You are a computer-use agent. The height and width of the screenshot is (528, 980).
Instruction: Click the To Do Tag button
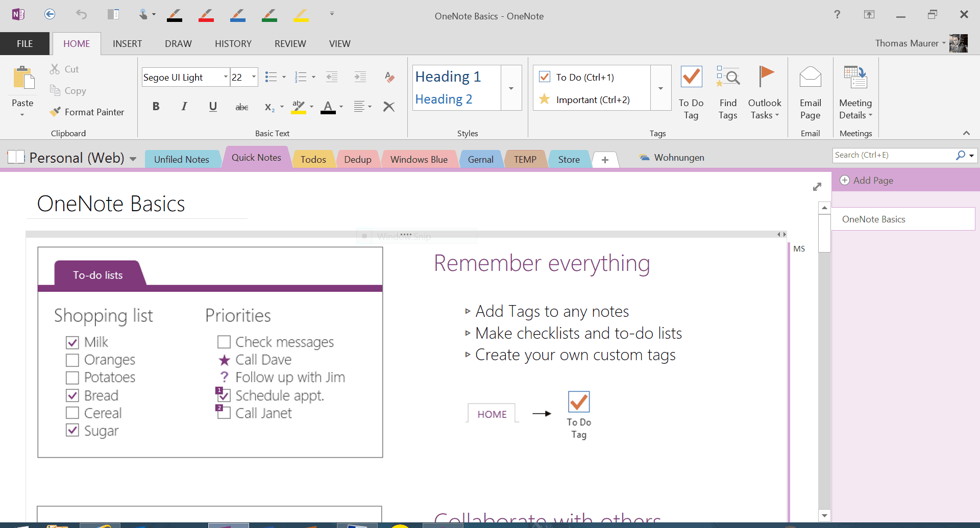pos(691,93)
